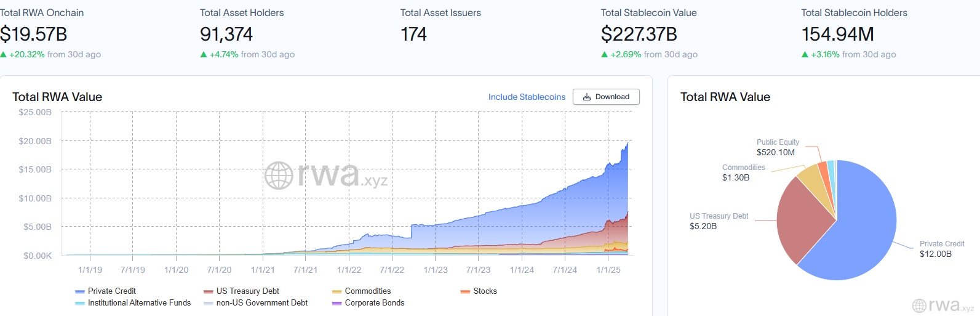Click the rwa.xyz globe watermark in the chart

point(279,176)
